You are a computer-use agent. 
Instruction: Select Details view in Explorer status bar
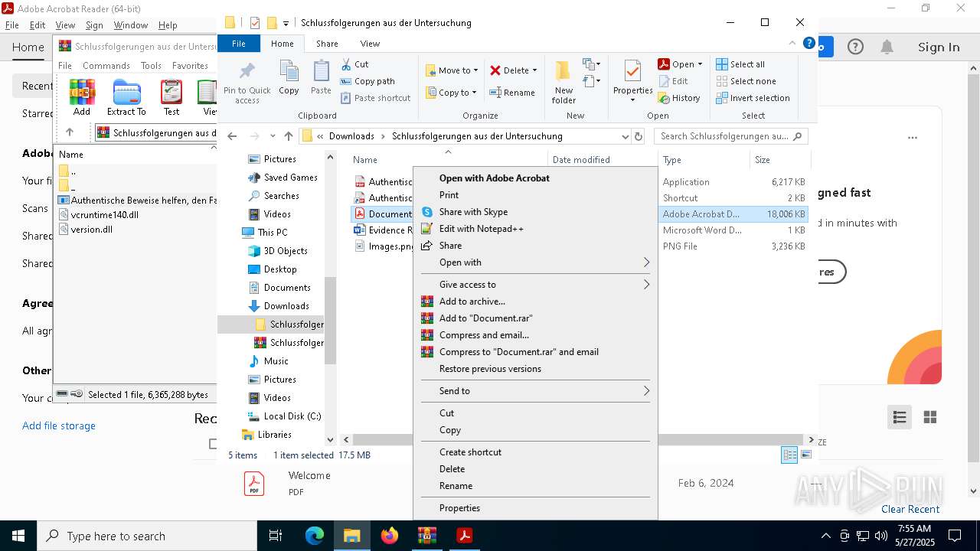[789, 455]
